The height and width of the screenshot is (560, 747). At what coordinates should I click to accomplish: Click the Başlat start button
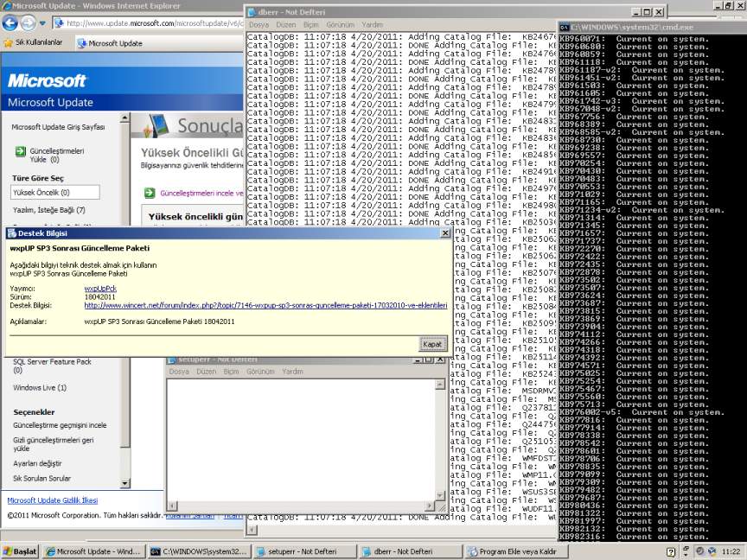[x=20, y=551]
